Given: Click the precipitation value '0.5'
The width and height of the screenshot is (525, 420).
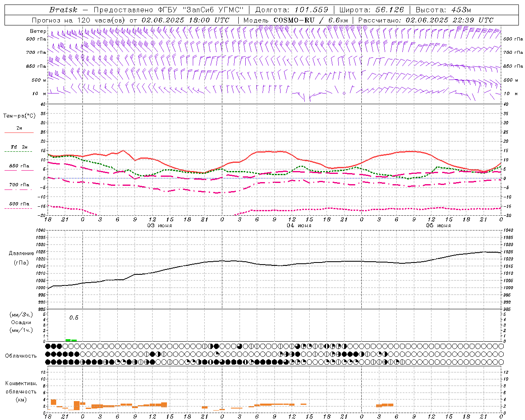Looking at the screenshot, I should coord(74,317).
